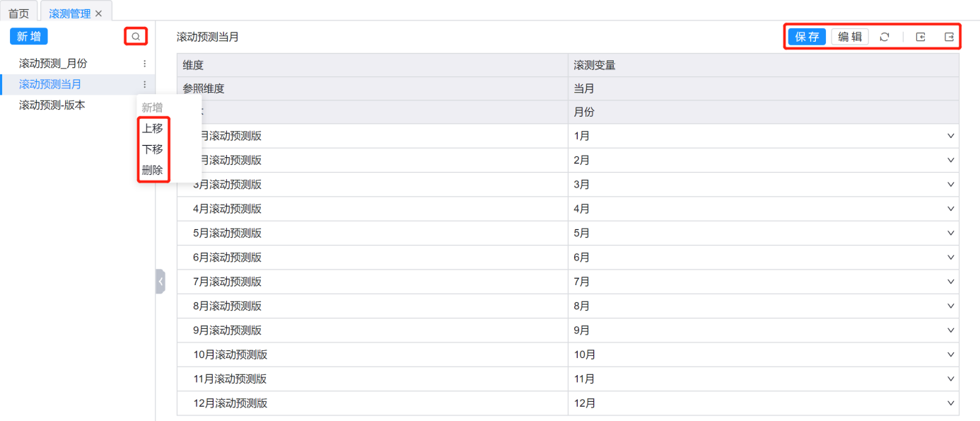Viewport: 980px width, 421px height.
Task: Click the search magnifier icon in sidebar
Action: tap(136, 36)
